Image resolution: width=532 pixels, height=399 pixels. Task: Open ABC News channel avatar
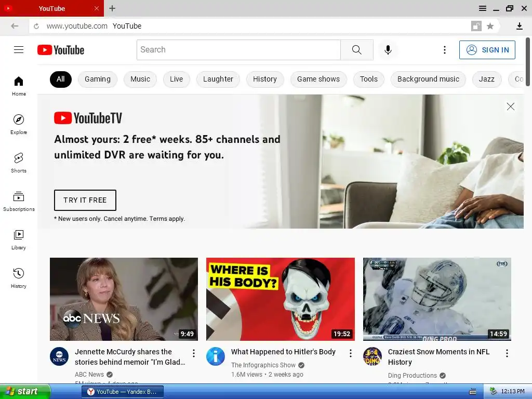tap(59, 356)
